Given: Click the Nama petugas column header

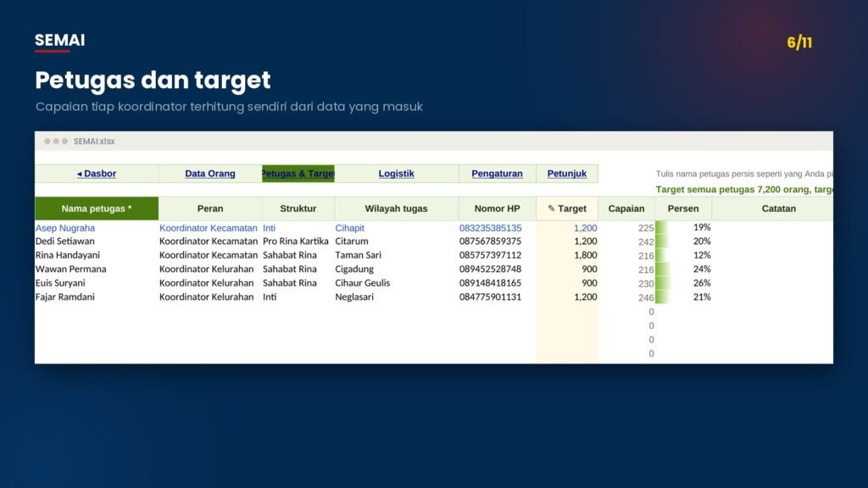Looking at the screenshot, I should [x=97, y=208].
